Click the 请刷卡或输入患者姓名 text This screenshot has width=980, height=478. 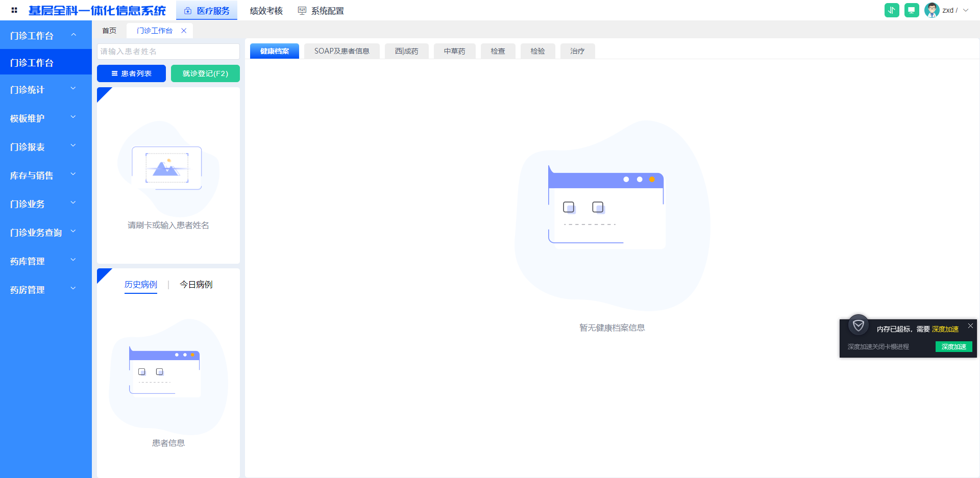[x=168, y=225]
